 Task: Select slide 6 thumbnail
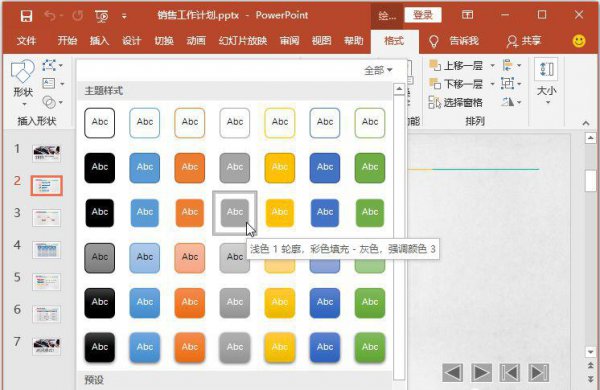click(46, 314)
